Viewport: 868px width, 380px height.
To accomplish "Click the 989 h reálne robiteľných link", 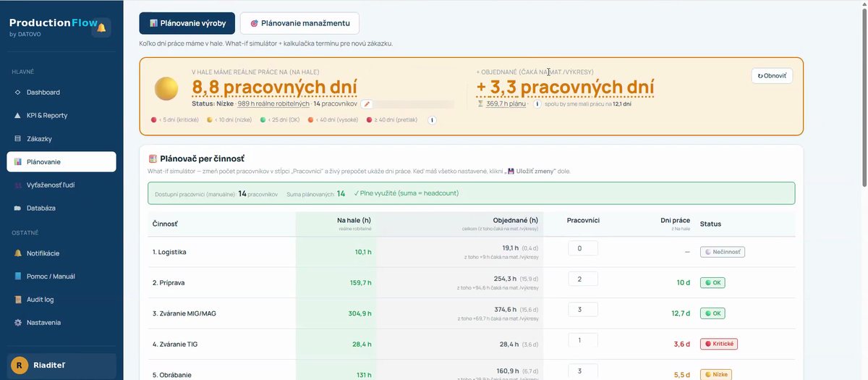I will pyautogui.click(x=273, y=104).
